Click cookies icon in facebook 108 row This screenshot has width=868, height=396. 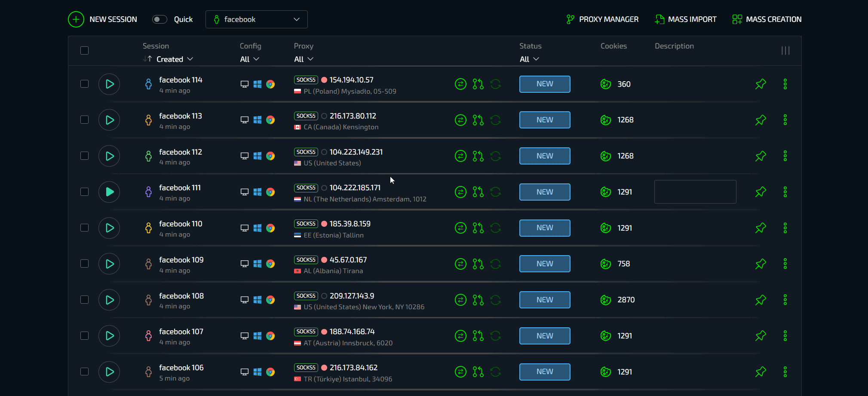coord(606,300)
